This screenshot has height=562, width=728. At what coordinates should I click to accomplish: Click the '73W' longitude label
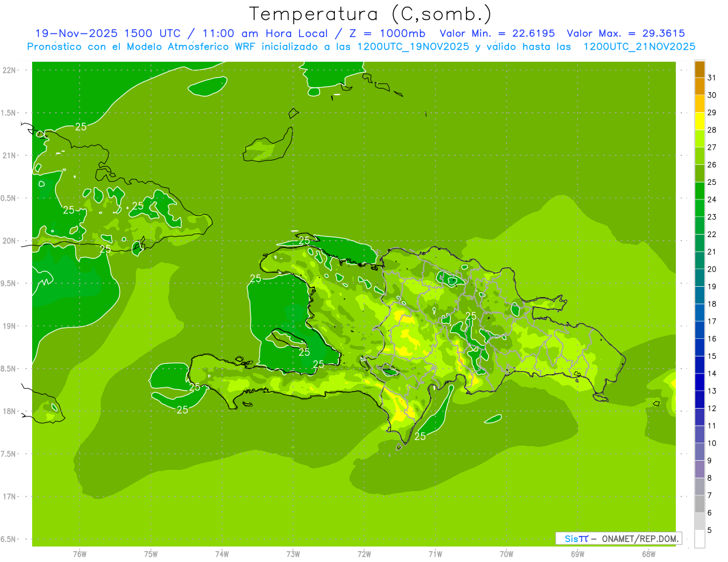(x=293, y=554)
